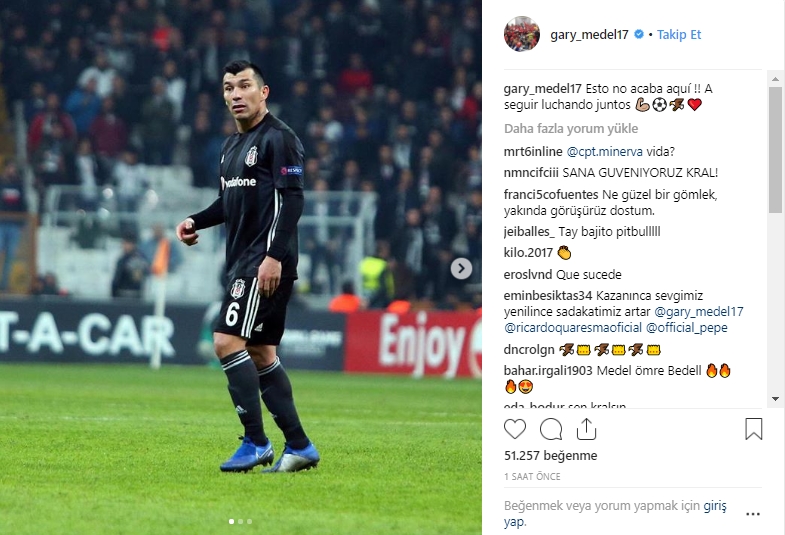Open the @ricardoquaresmaoficial mention

coord(573,328)
